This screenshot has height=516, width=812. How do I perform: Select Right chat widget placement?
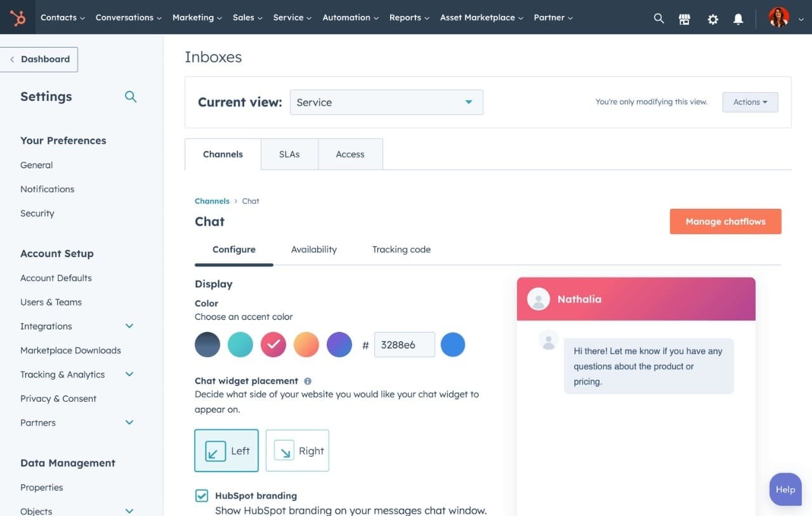pos(297,451)
